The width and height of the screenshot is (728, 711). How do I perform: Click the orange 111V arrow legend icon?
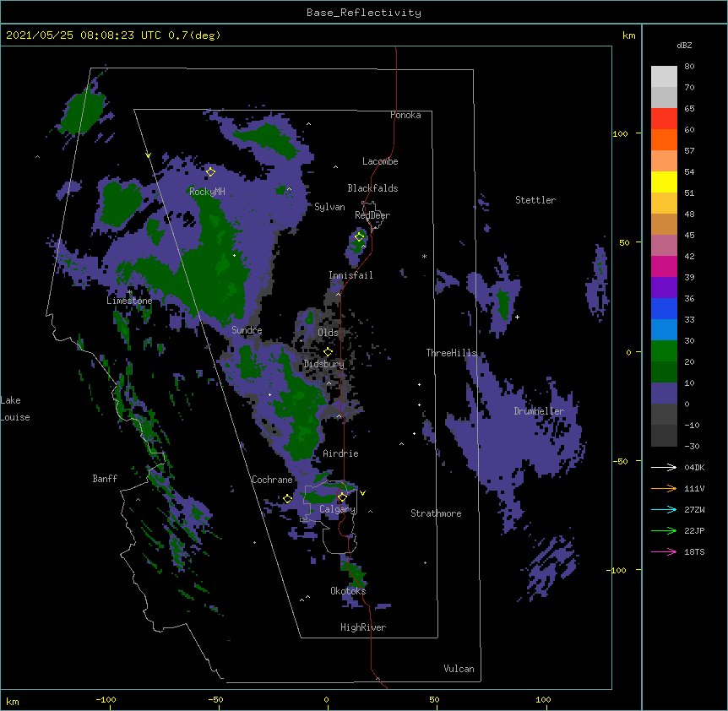click(x=664, y=488)
